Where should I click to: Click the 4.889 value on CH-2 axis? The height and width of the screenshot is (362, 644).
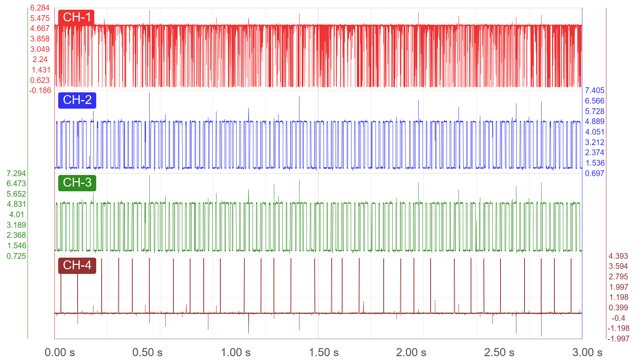click(595, 121)
